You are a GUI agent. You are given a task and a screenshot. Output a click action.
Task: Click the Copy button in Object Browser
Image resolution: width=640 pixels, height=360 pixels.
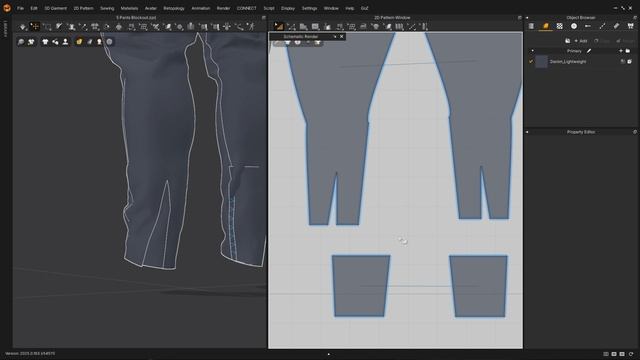coord(602,41)
